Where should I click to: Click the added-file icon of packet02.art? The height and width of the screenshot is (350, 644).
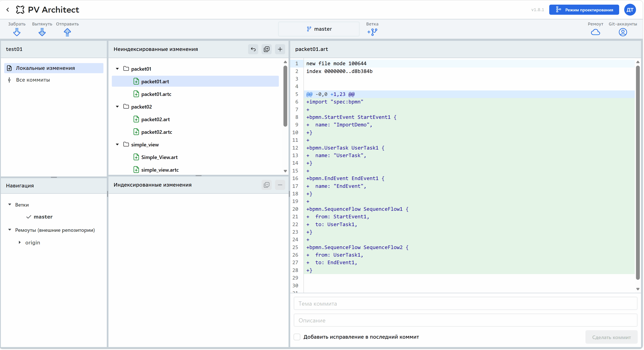coord(136,119)
